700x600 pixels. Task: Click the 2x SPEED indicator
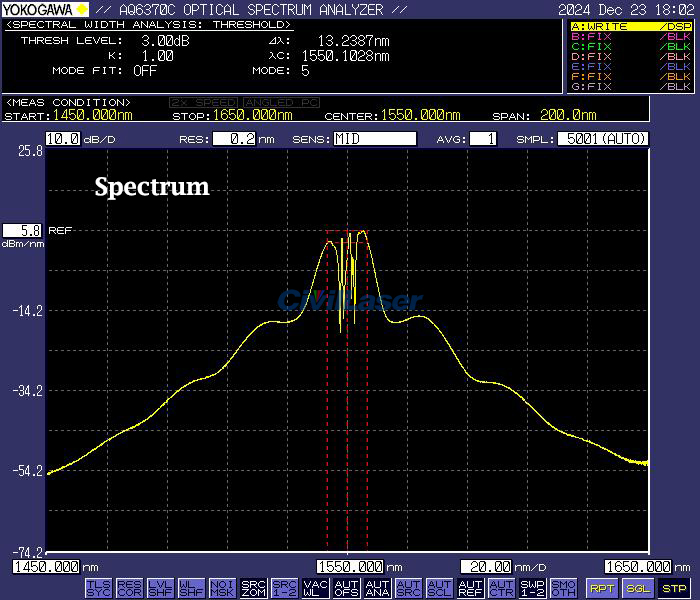203,103
